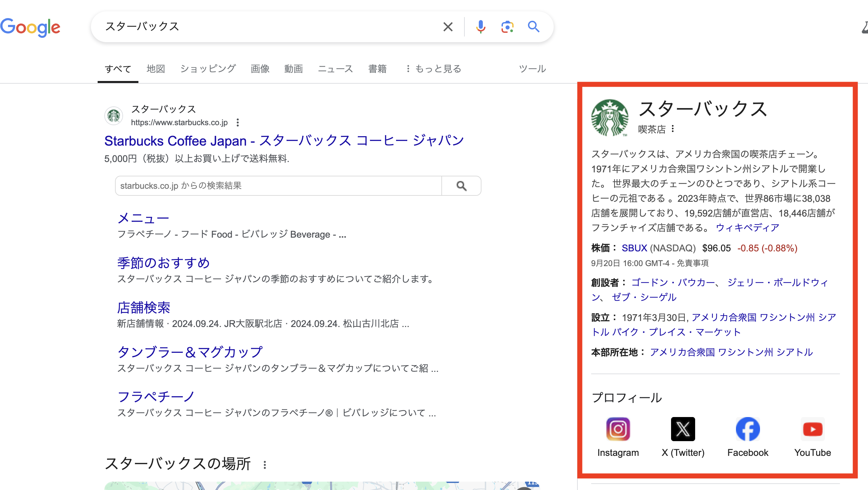This screenshot has width=868, height=490.
Task: Open headquarters アメリカ合衆国 ワシントン州 シアトル link
Action: (x=731, y=352)
